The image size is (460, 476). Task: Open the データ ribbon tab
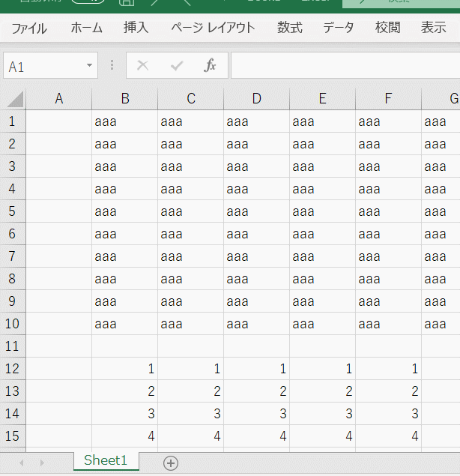(x=339, y=28)
